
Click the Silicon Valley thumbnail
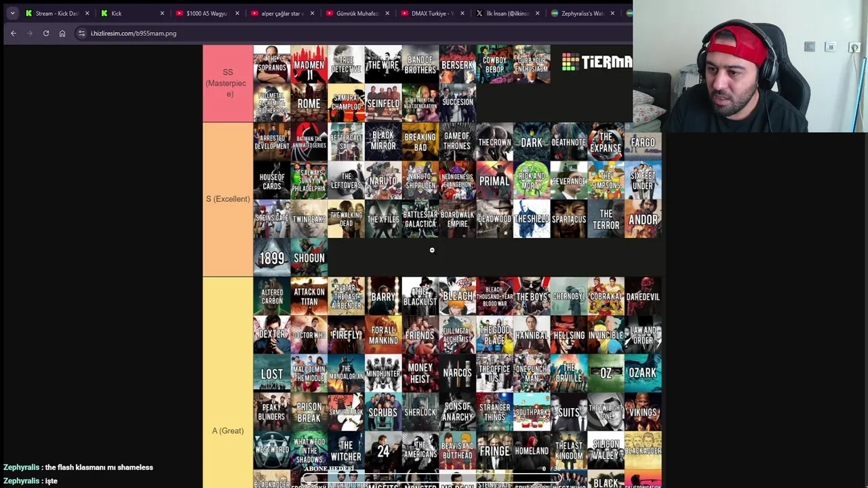[x=606, y=450]
